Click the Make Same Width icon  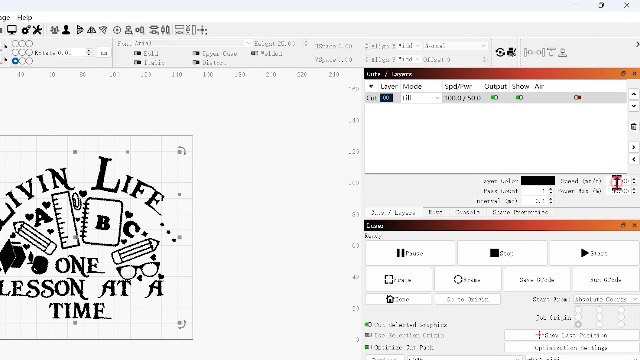pyautogui.click(x=179, y=30)
